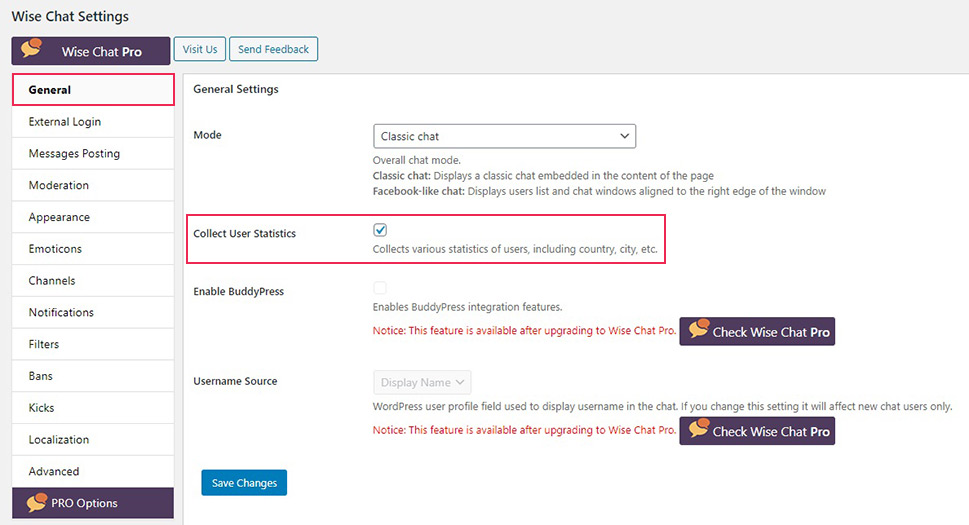The image size is (969, 525).
Task: Click the PRO Options button in sidebar
Action: click(93, 503)
